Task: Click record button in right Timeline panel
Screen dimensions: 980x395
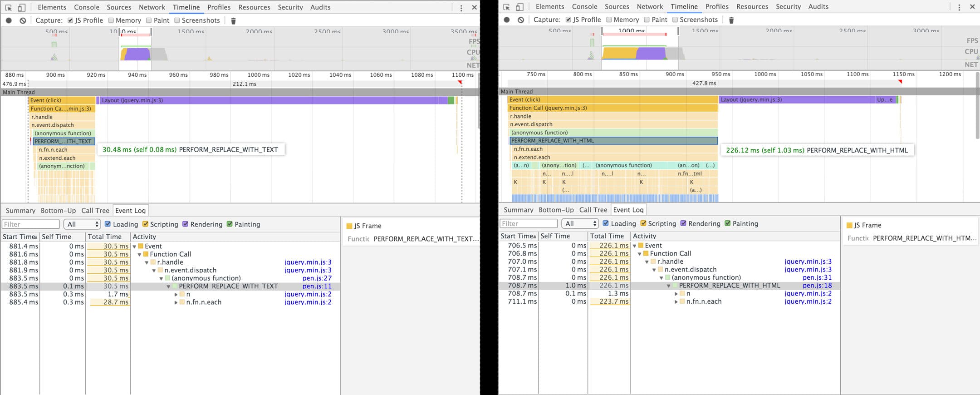Action: point(507,20)
